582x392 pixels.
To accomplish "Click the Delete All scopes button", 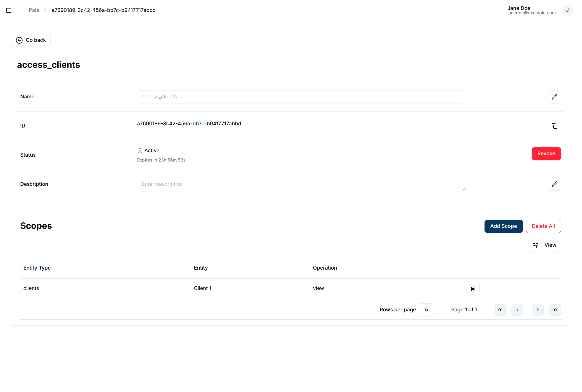I will [543, 226].
